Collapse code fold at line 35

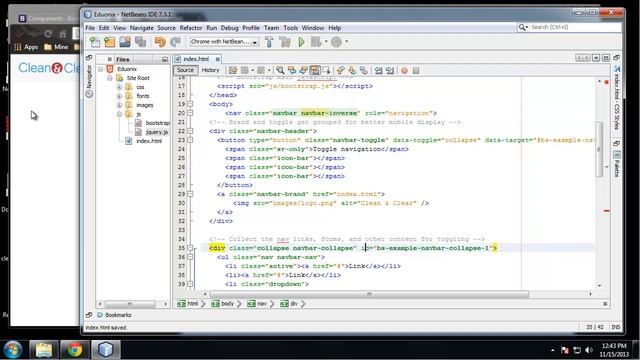point(190,248)
